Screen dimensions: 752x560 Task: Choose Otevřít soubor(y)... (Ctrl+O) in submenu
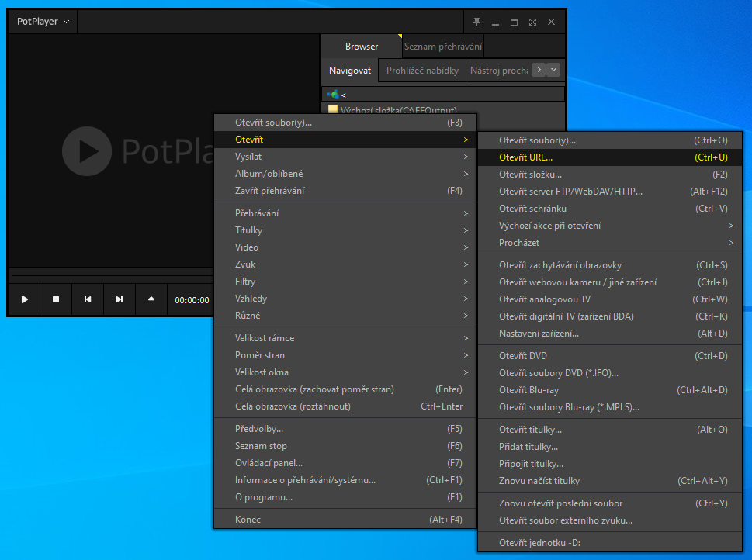coord(610,140)
